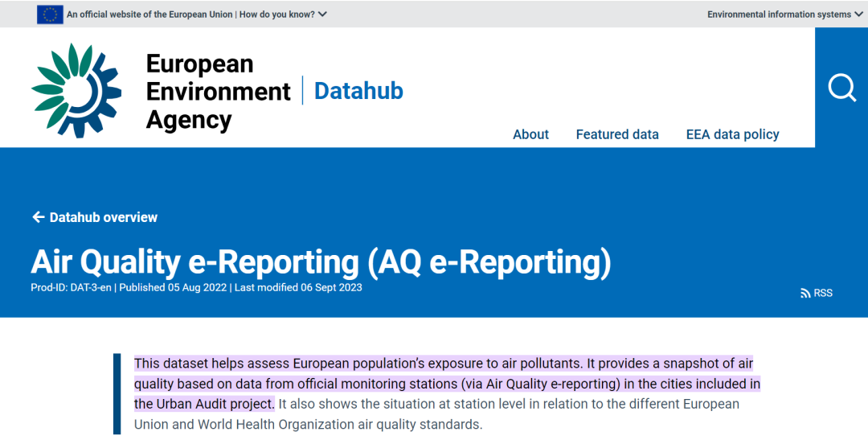The height and width of the screenshot is (436, 868).
Task: Click the Datahub title link
Action: (358, 90)
